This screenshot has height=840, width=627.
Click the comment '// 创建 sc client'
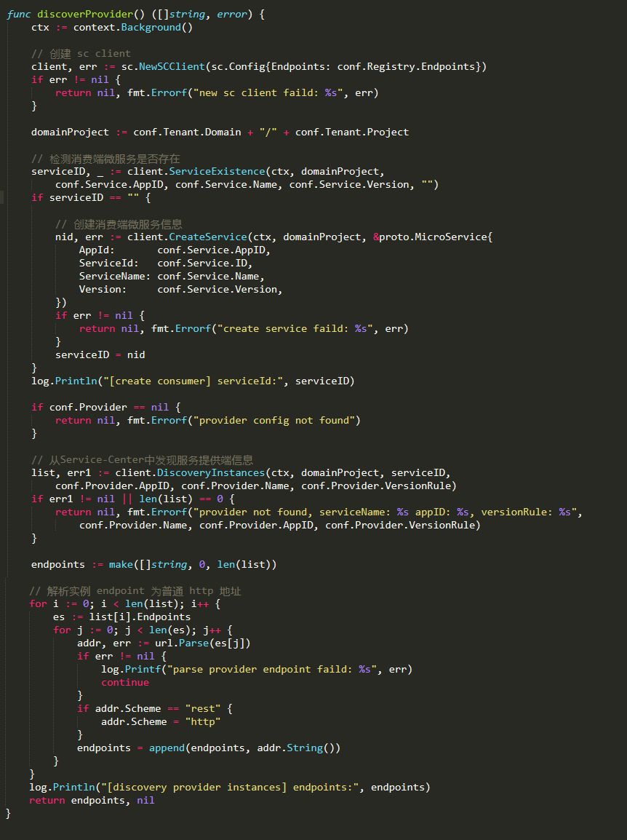tap(81, 54)
